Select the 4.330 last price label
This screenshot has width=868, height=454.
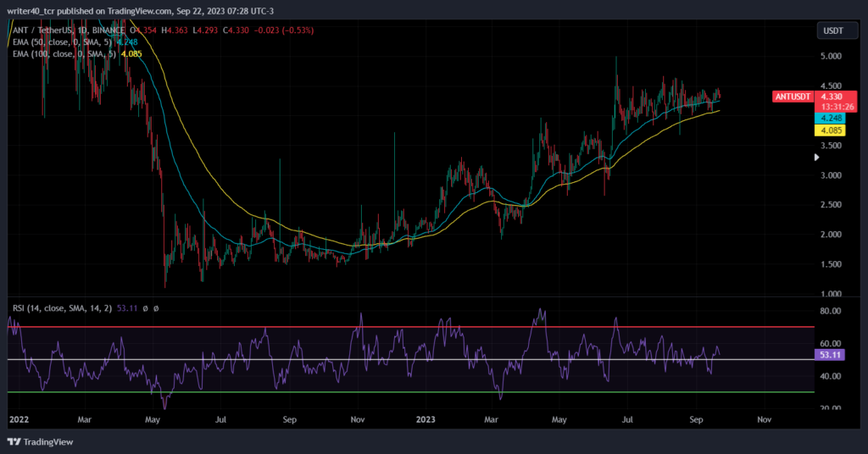[x=831, y=97]
